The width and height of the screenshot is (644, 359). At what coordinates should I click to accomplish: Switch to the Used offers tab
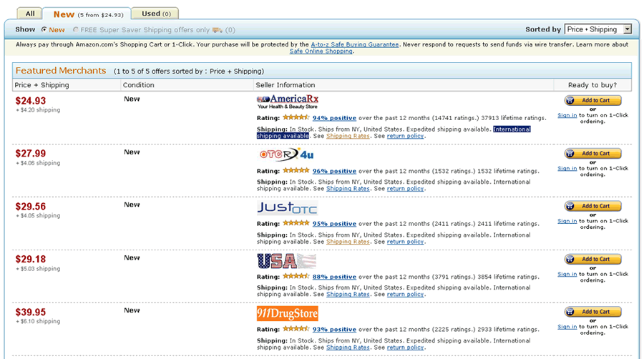click(x=155, y=13)
